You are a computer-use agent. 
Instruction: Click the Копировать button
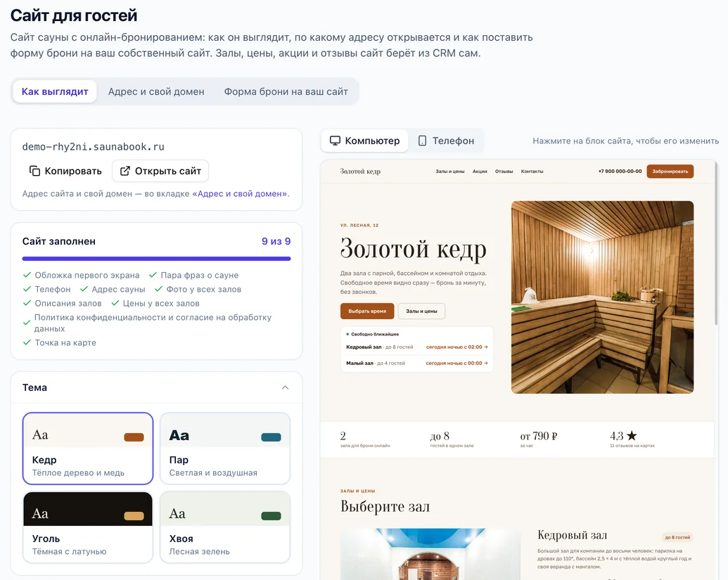pos(65,171)
